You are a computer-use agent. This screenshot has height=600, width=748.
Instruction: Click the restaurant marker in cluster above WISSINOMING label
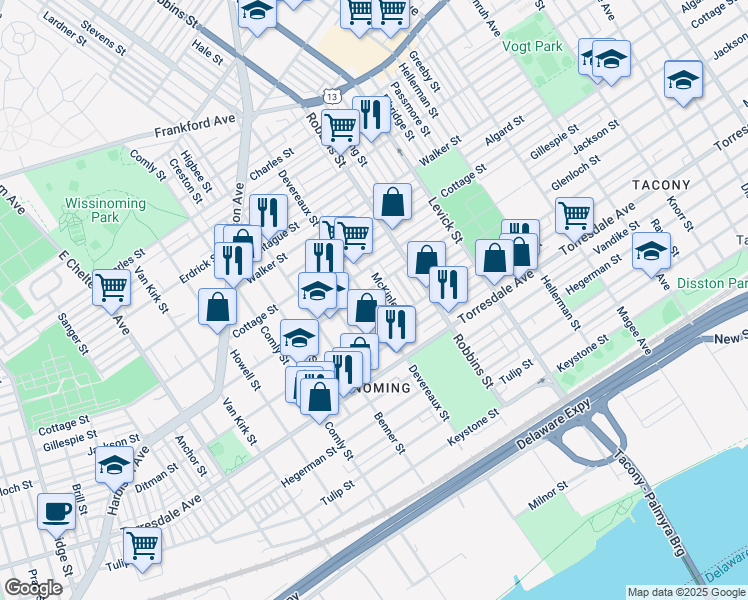point(343,371)
